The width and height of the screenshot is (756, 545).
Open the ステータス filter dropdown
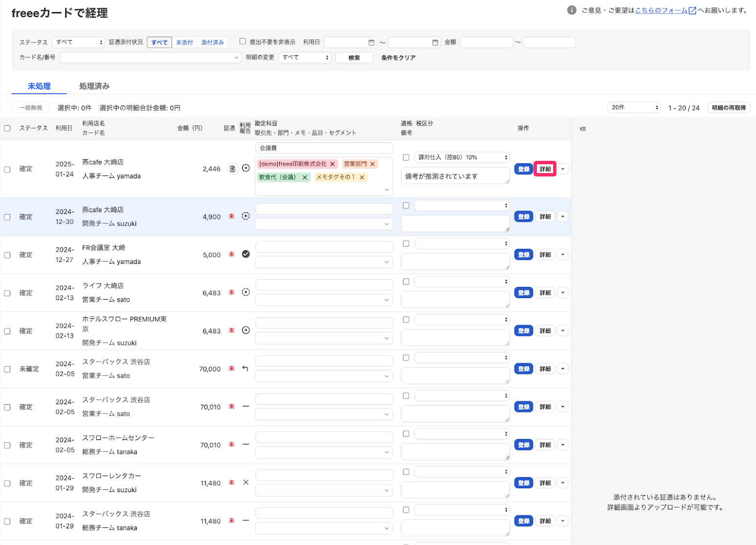[x=78, y=43]
